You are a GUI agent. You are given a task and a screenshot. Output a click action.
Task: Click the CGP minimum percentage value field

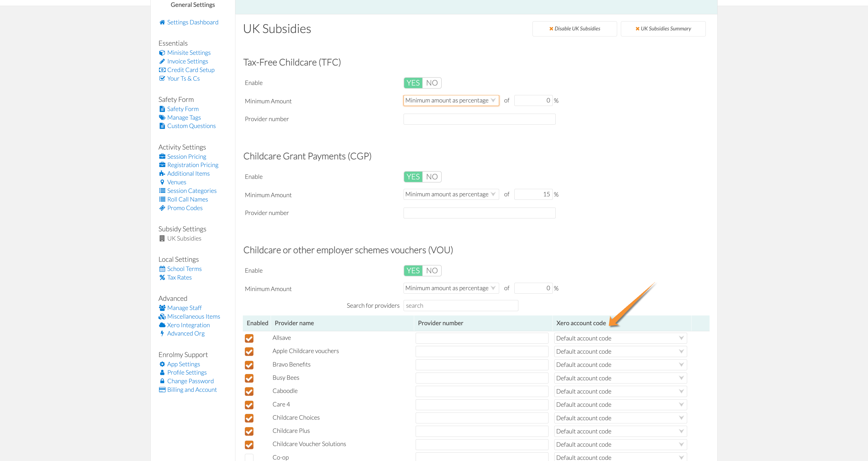coord(533,194)
